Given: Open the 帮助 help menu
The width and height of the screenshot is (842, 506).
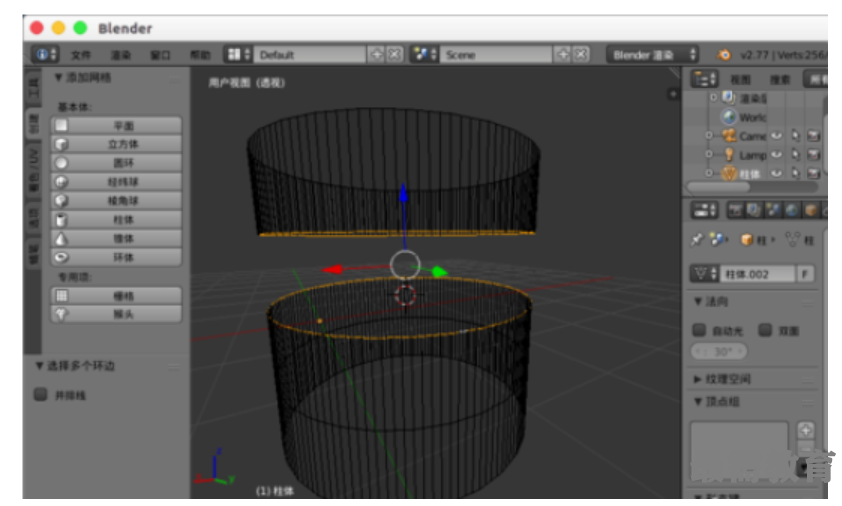Looking at the screenshot, I should coord(200,55).
